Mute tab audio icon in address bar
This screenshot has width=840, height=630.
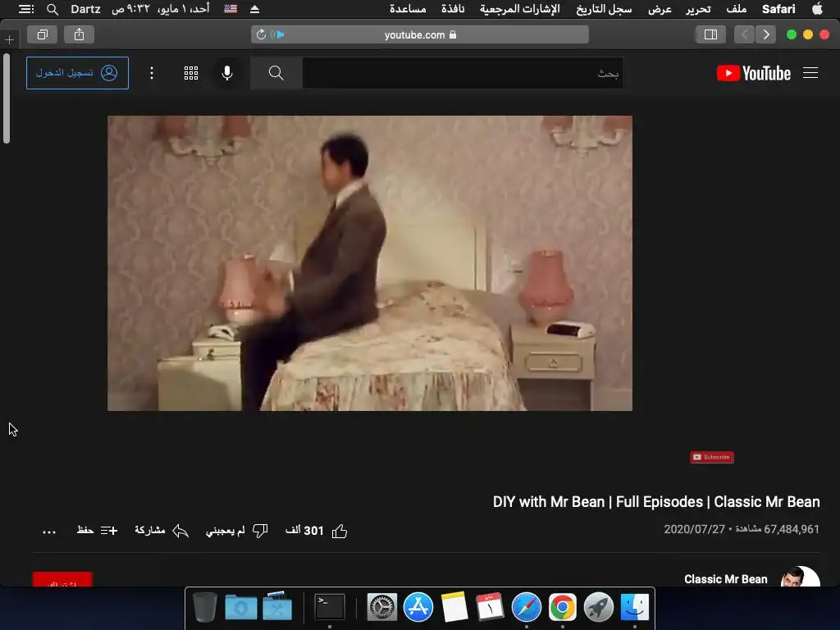pos(277,34)
